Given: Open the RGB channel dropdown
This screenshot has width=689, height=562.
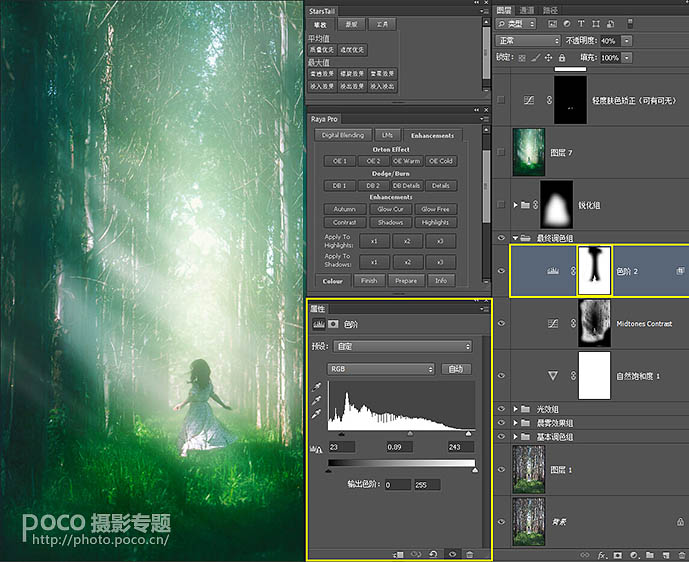Looking at the screenshot, I should (381, 369).
